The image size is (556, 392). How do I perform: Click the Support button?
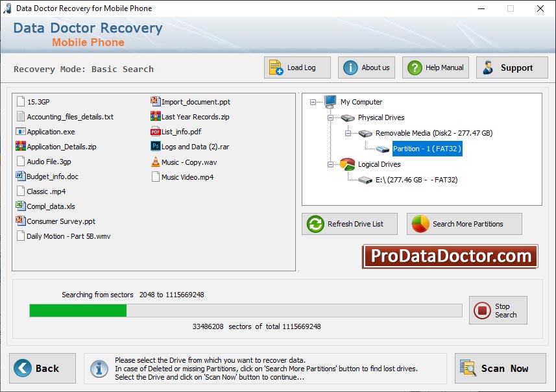[x=511, y=67]
